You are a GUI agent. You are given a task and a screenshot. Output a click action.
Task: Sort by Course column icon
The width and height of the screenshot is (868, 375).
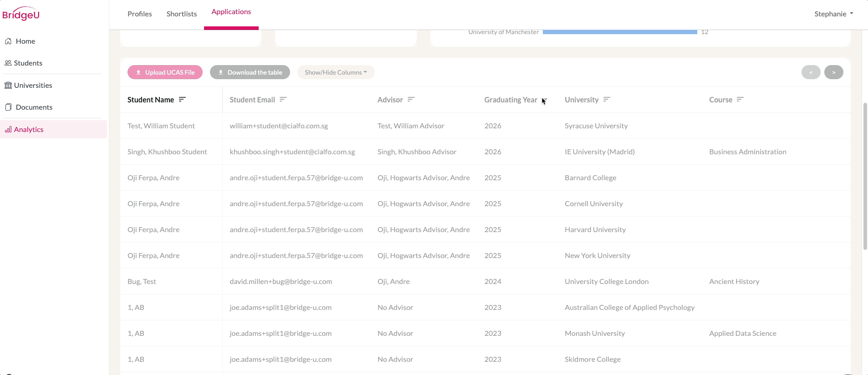740,99
